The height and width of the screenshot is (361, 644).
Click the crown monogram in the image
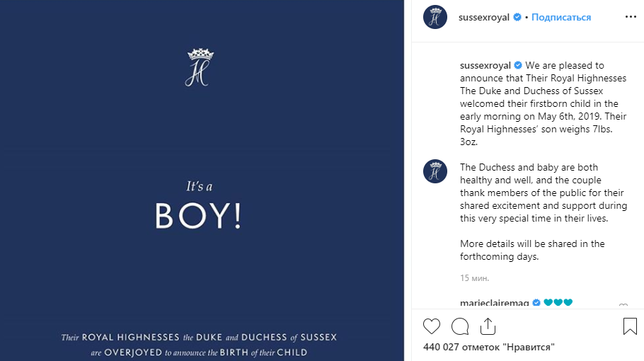point(198,67)
